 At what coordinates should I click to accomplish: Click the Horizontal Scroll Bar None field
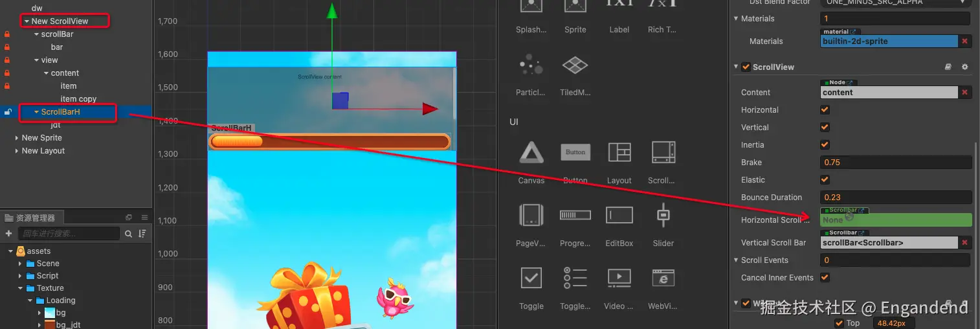click(x=896, y=220)
